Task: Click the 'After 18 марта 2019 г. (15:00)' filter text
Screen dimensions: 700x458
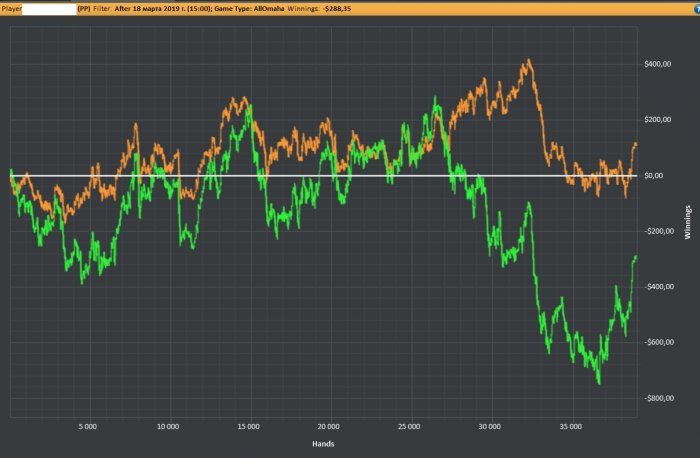Action: click(x=162, y=8)
